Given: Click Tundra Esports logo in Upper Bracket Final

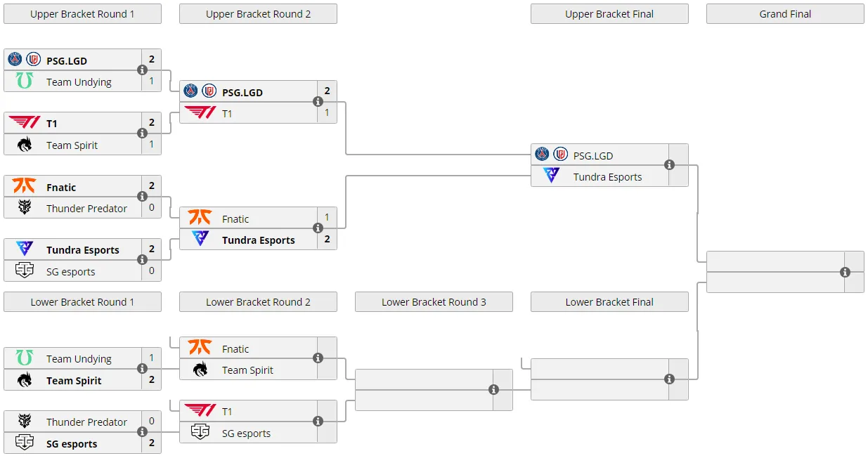Looking at the screenshot, I should click(551, 176).
